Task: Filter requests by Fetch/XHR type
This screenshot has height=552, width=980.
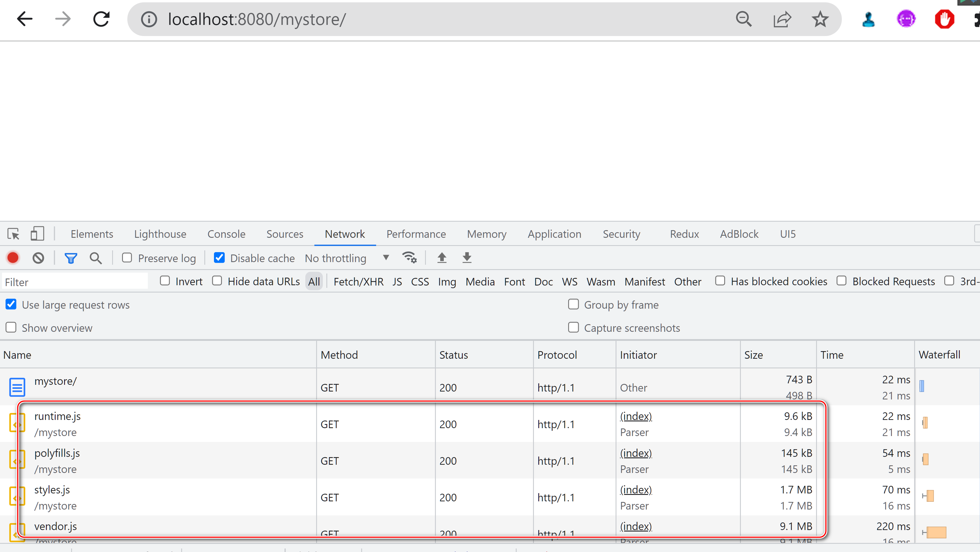Action: [x=358, y=282]
